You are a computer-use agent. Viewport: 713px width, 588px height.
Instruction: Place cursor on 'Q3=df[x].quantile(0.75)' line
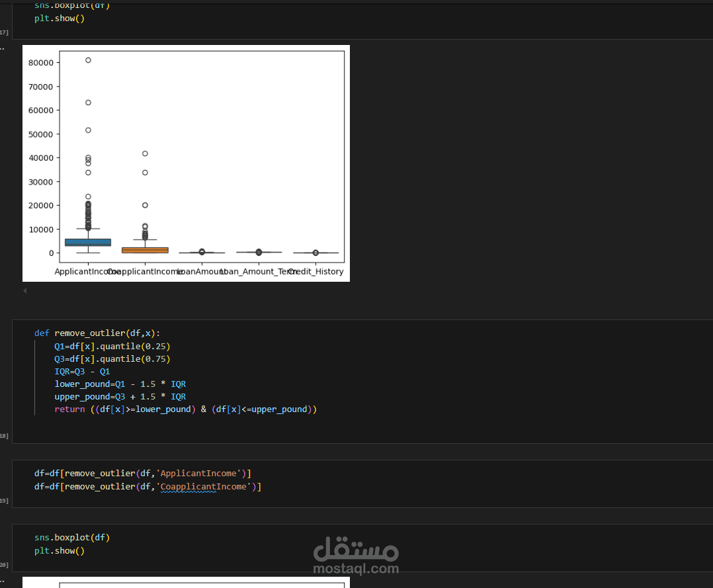112,359
